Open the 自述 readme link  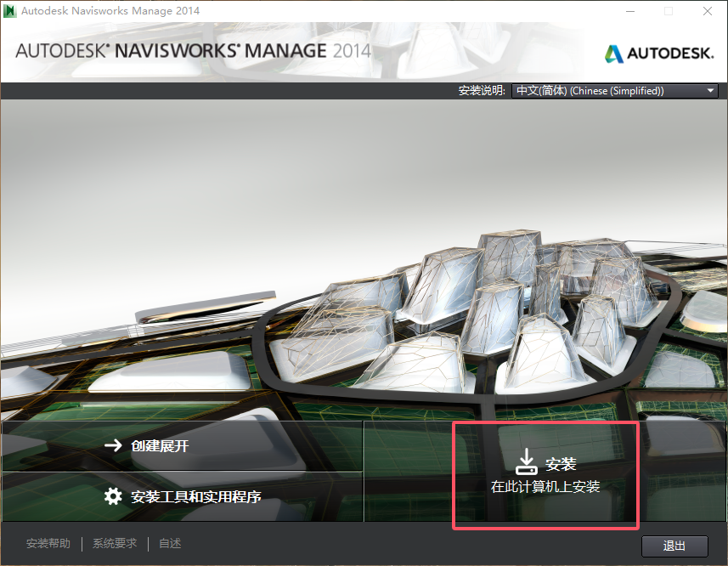[x=170, y=543]
